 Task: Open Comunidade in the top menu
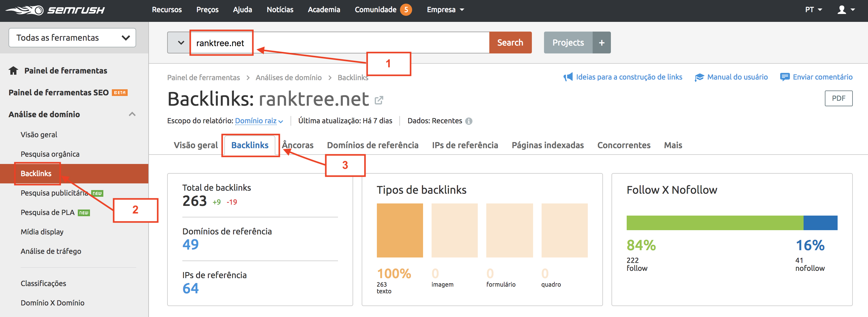[375, 10]
